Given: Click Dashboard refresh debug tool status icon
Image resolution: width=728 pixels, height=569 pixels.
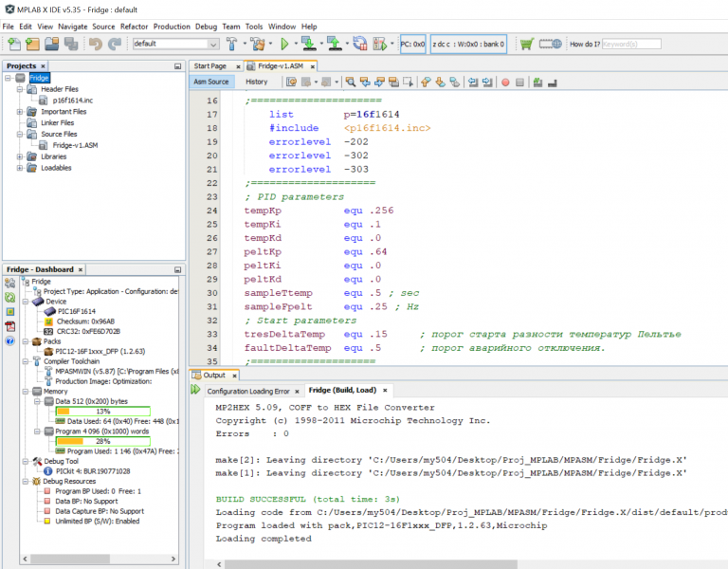Looking at the screenshot, I should coord(9,297).
